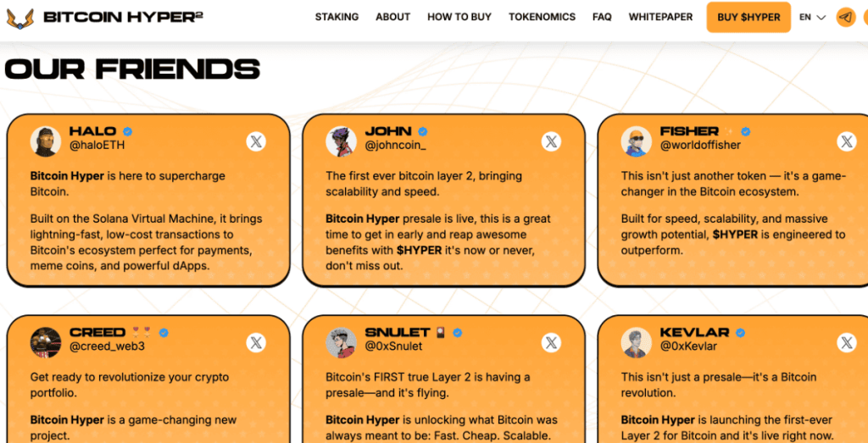868x443 pixels.
Task: Click CREED's verified badge
Action: (164, 333)
